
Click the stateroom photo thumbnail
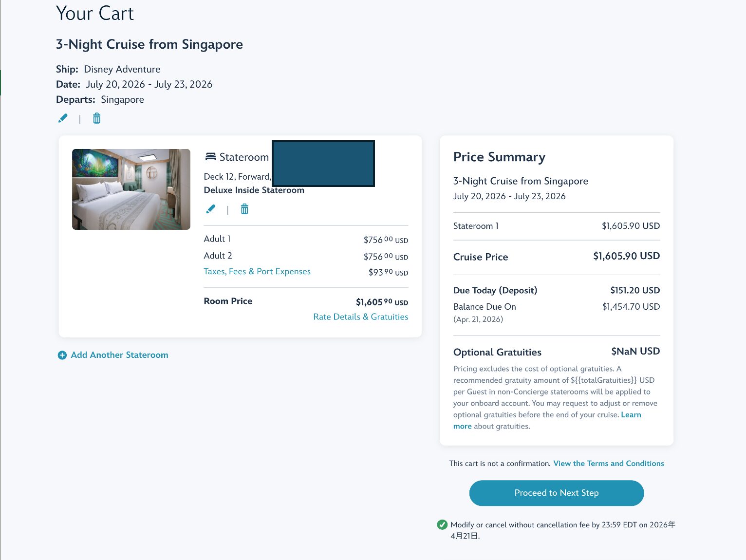pos(131,189)
